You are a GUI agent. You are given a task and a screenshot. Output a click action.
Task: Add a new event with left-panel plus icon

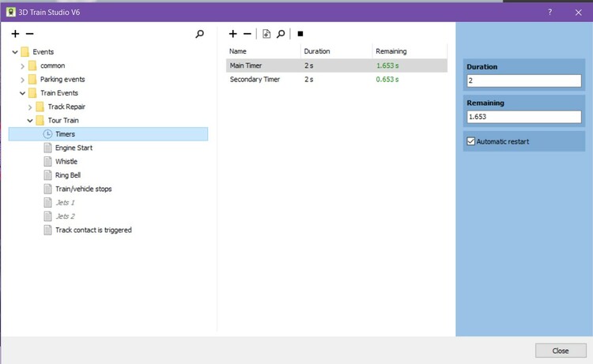pyautogui.click(x=15, y=34)
